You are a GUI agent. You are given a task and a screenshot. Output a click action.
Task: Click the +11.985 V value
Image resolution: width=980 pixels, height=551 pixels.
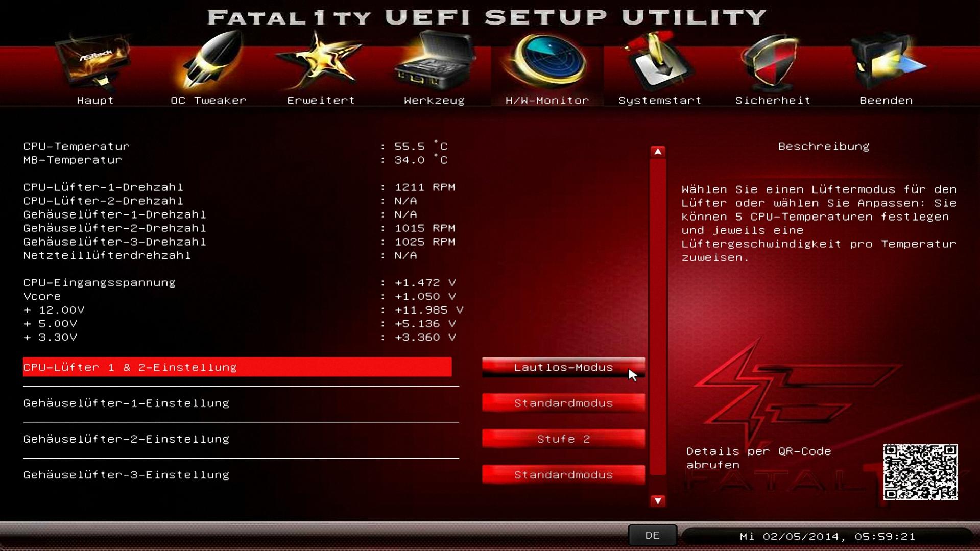pyautogui.click(x=429, y=310)
